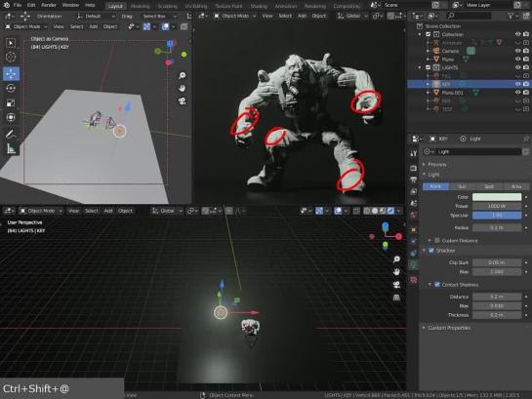
Task: Select the Measure tool
Action: click(11, 148)
